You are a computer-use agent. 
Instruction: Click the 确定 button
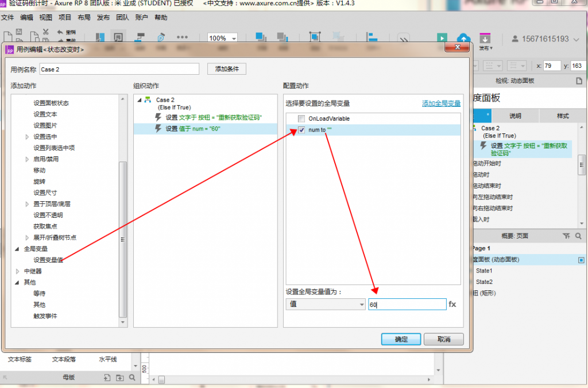click(401, 339)
